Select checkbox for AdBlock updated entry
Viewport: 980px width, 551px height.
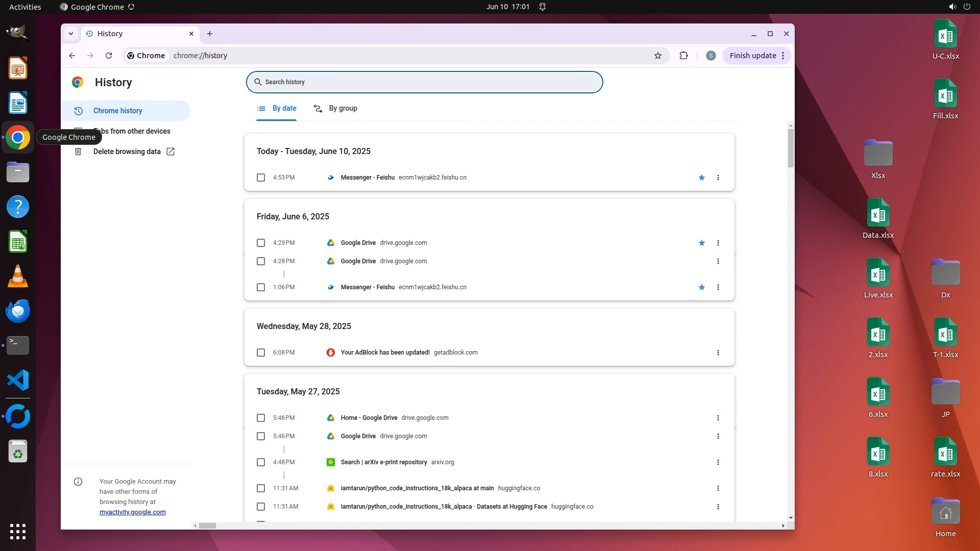[x=261, y=353]
